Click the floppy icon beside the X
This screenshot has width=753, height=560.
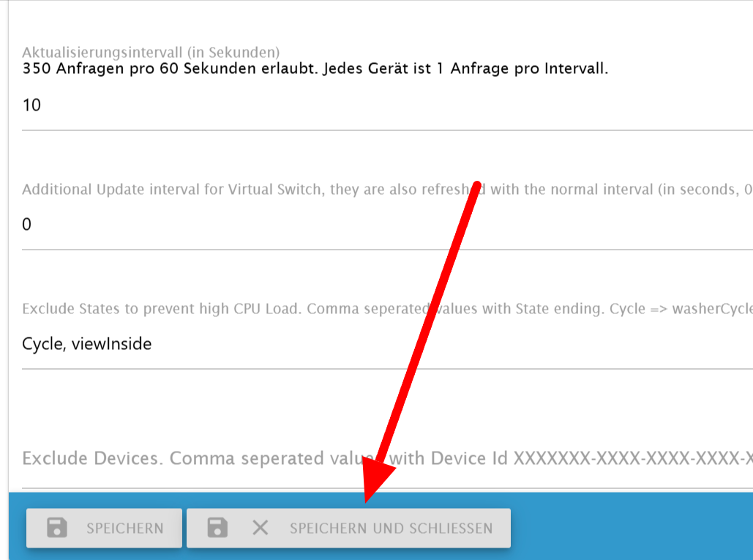[217, 527]
